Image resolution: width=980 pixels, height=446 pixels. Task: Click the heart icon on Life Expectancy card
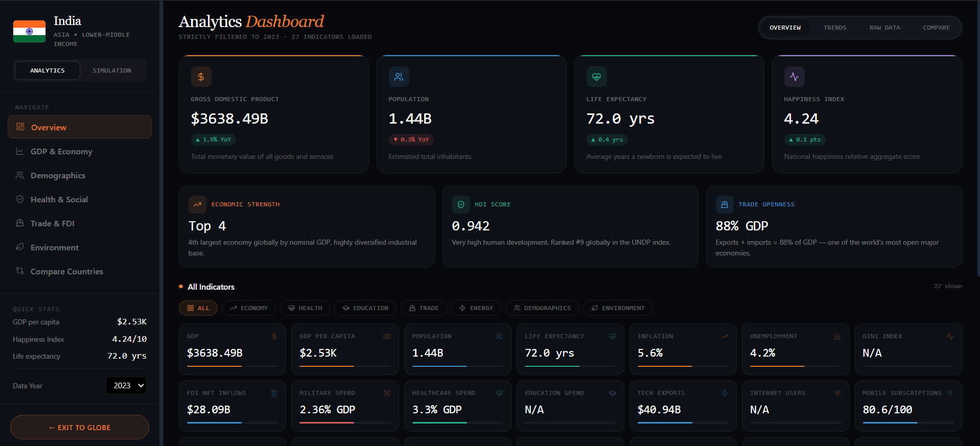click(596, 77)
